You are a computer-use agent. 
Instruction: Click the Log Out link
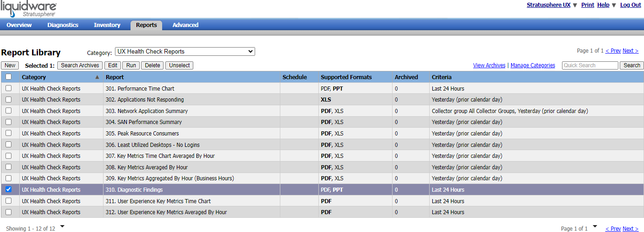pos(631,5)
